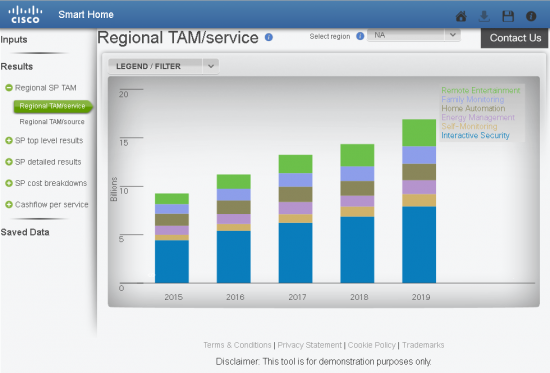Click the 2017 axis label
Screen dimensions: 550x373
coord(297,297)
